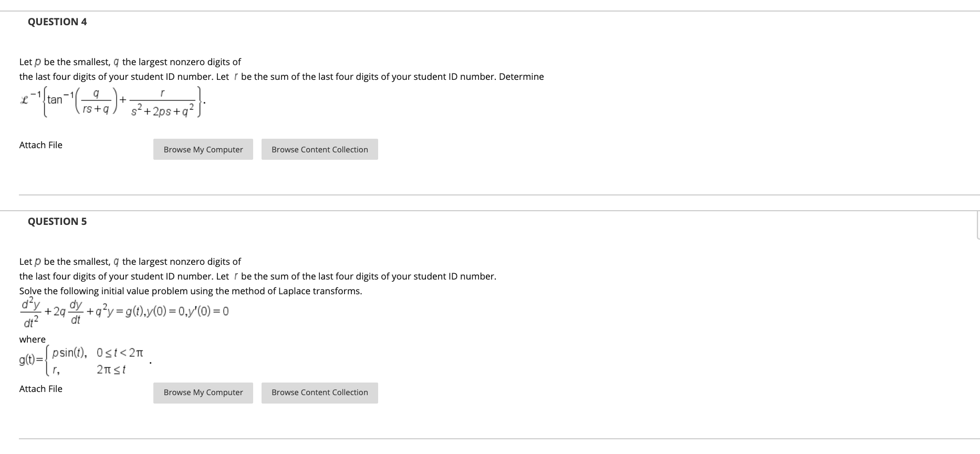Screen dimensions: 980x454
Task: Click Browse My Computer under Question 5
Action: pyautogui.click(x=203, y=393)
